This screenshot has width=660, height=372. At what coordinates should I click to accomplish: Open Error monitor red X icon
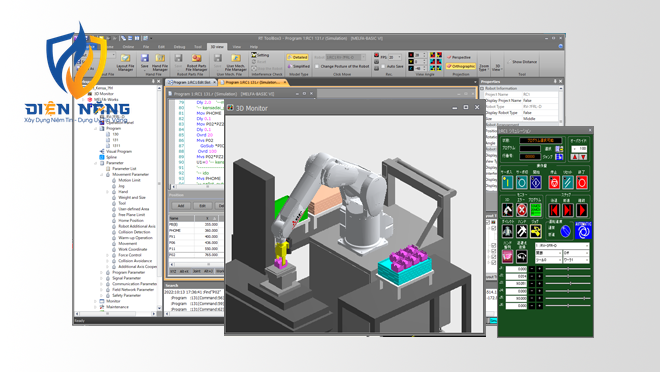(522, 209)
